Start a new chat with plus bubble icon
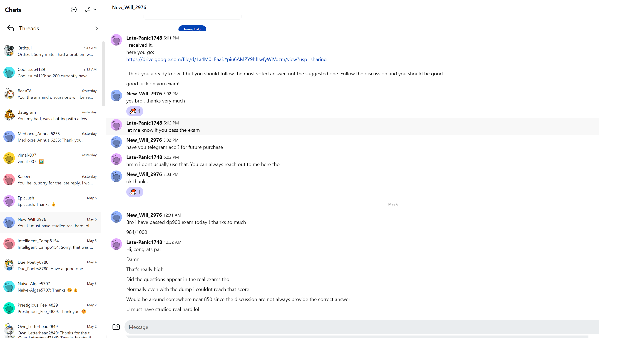Screen dimensions: 644x338 coord(73,9)
